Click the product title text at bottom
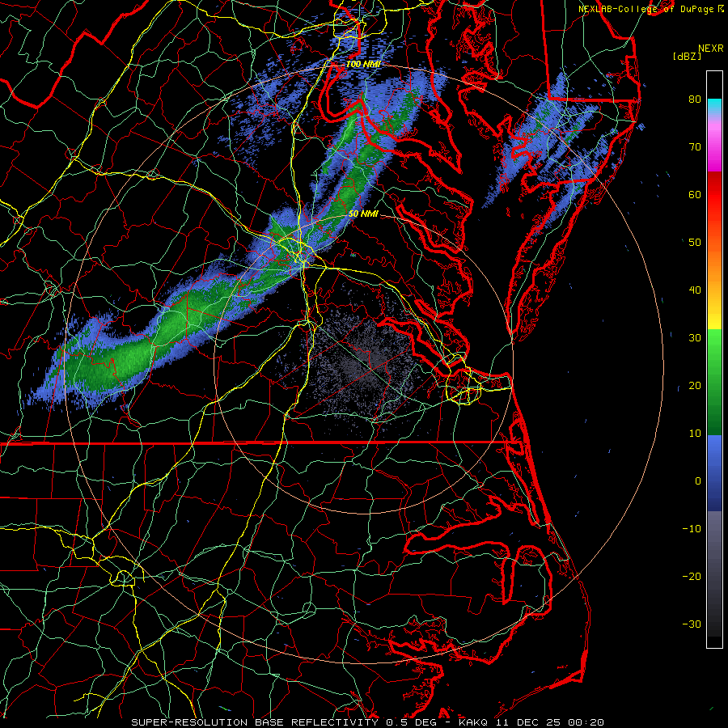This screenshot has height=728, width=728. coord(367,722)
